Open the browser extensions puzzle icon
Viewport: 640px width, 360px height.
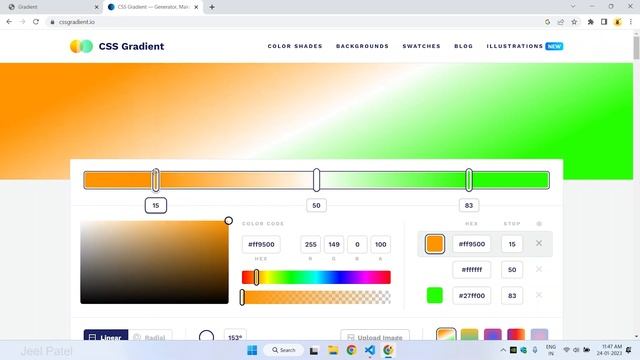coord(590,22)
